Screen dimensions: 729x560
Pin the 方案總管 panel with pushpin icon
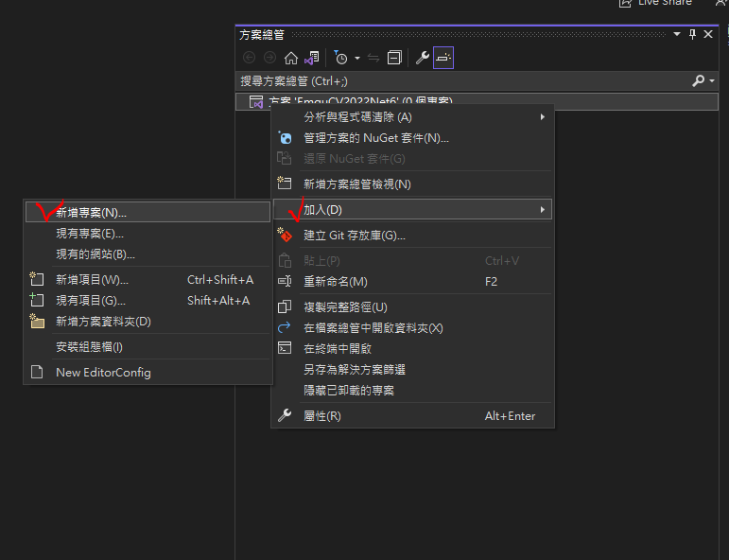pos(693,34)
